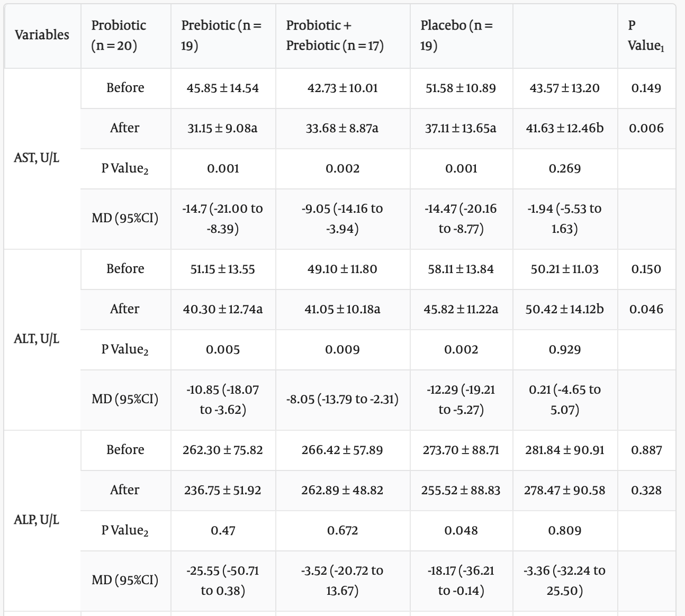685x616 pixels.
Task: Click the cell showing 45.85 ± 14.54
Action: [x=223, y=88]
